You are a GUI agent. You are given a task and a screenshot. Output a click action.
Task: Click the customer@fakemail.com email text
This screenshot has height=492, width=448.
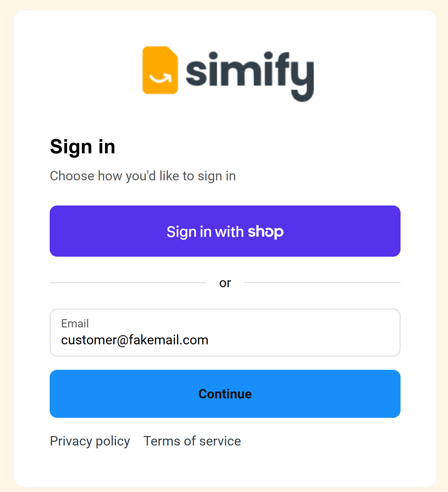[x=135, y=340]
